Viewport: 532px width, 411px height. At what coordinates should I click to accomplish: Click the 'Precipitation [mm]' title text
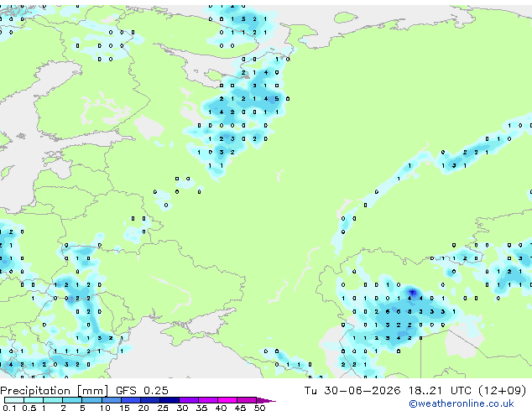point(54,391)
